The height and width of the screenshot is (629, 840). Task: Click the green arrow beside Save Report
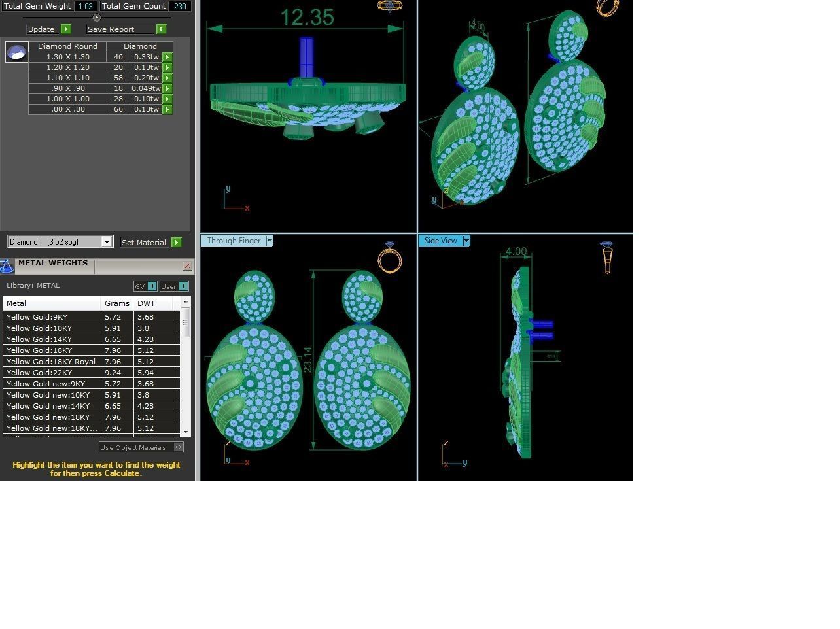(x=162, y=29)
